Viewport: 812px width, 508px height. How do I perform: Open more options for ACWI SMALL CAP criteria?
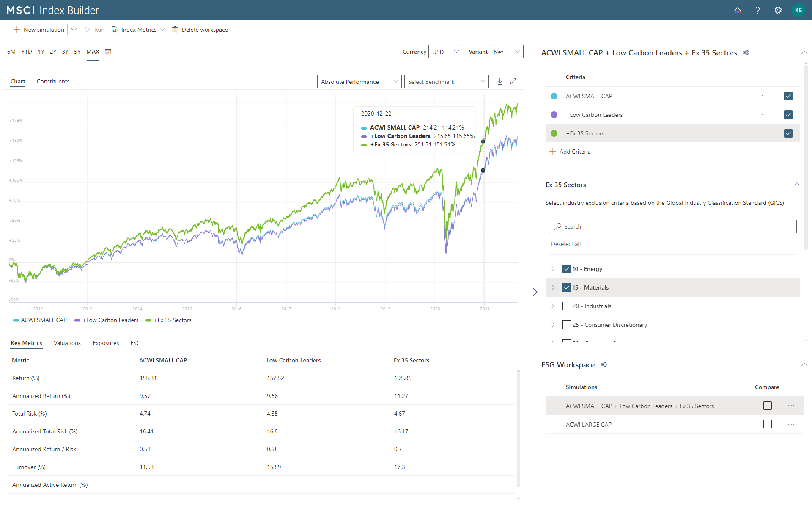point(763,96)
